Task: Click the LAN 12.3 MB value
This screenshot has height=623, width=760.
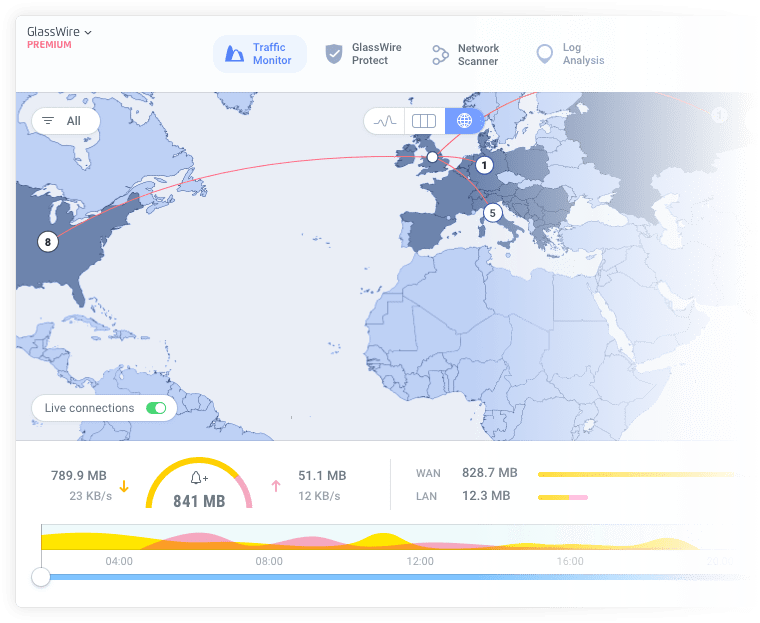Action: 486,495
